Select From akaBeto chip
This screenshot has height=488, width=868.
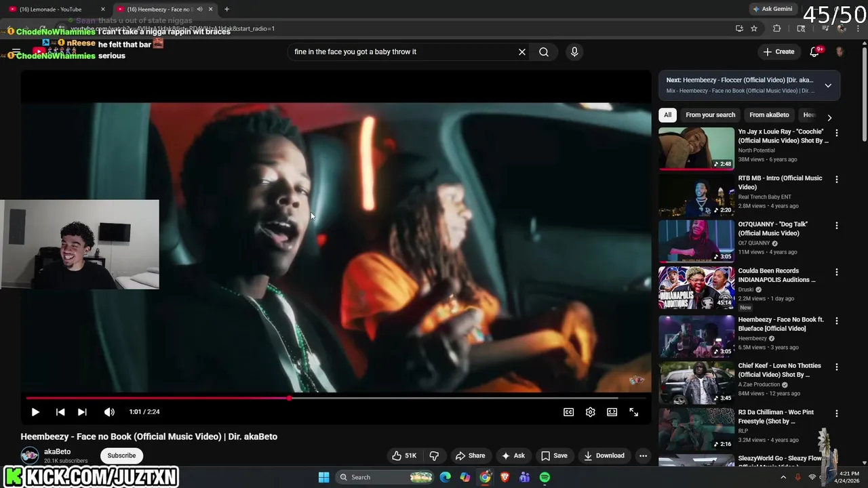[x=769, y=115]
